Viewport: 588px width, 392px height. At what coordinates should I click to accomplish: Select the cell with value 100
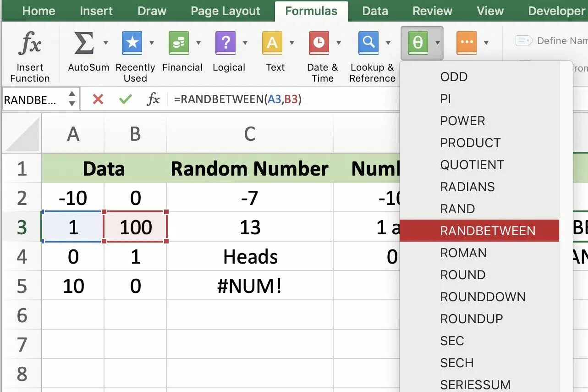pyautogui.click(x=135, y=227)
